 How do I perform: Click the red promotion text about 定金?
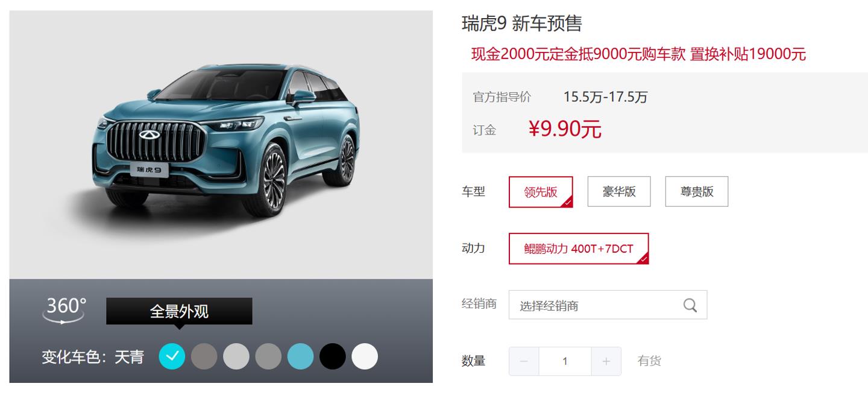638,54
